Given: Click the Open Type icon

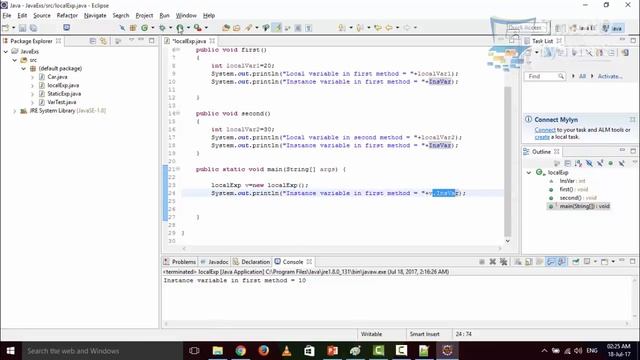Looking at the screenshot, I should [x=226, y=28].
